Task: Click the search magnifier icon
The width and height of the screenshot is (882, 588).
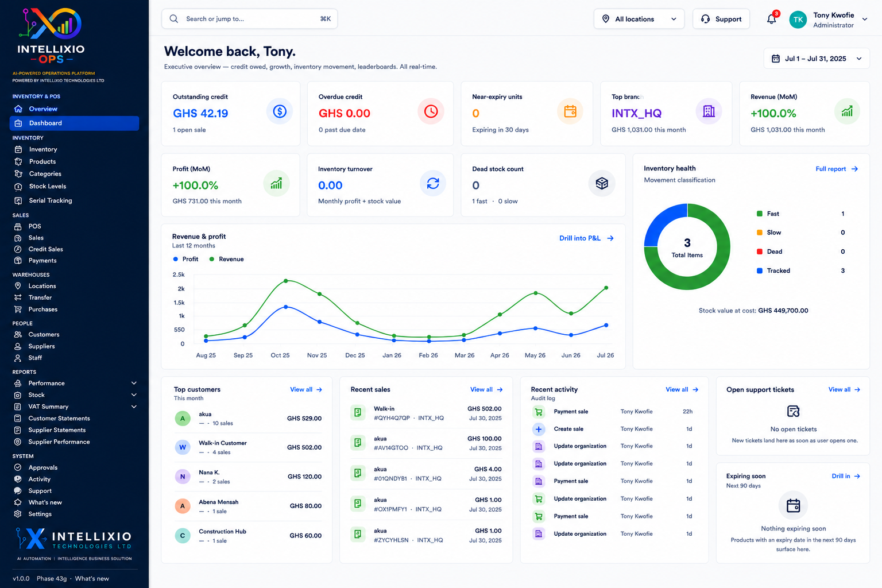Action: 173,19
